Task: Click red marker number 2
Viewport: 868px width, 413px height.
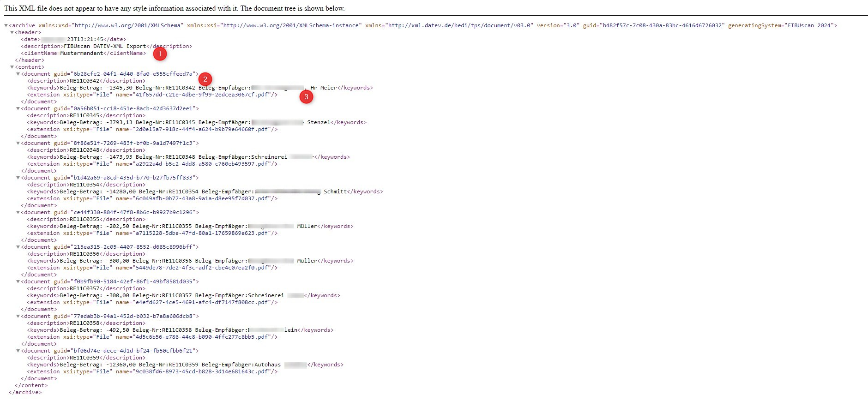Action: pos(205,79)
